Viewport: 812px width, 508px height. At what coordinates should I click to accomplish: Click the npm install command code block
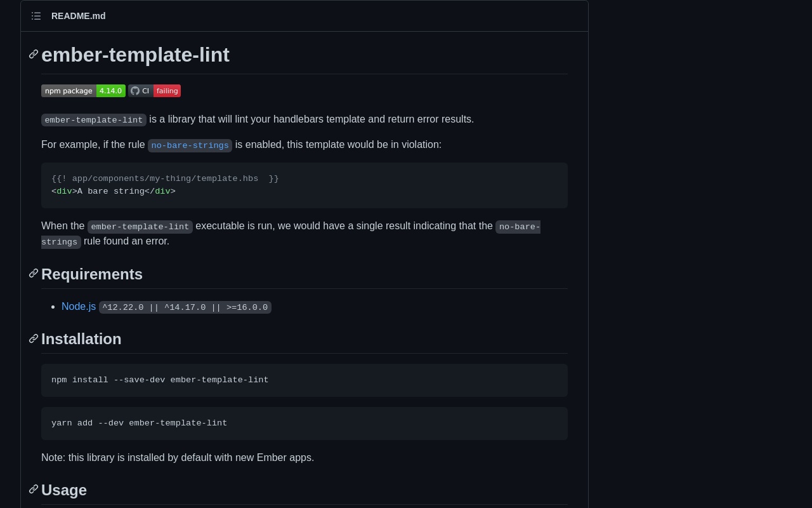pyautogui.click(x=304, y=380)
